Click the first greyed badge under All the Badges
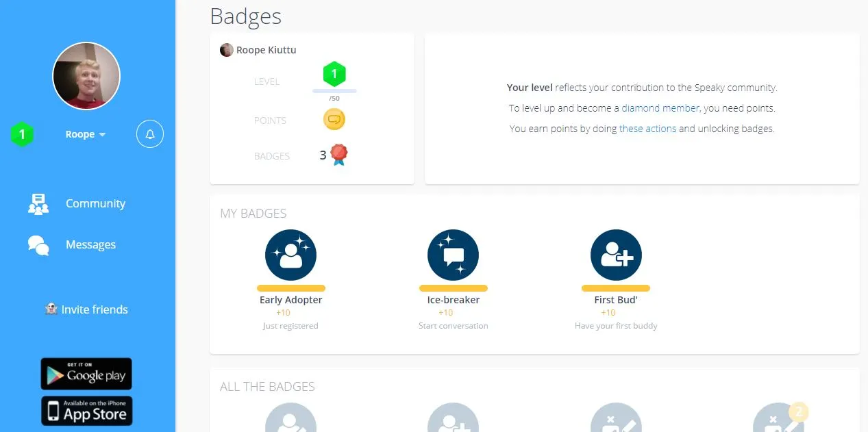 [x=290, y=419]
